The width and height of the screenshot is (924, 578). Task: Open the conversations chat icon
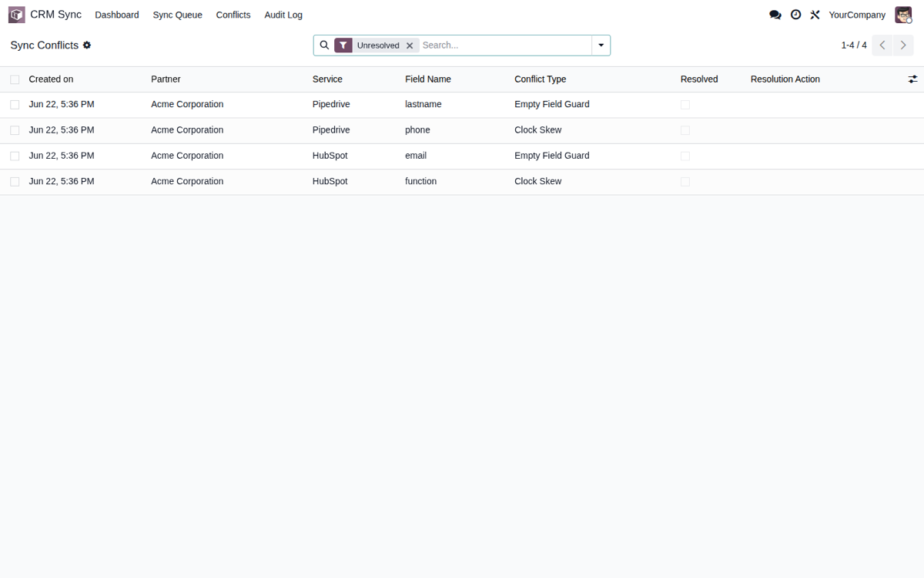click(x=775, y=15)
